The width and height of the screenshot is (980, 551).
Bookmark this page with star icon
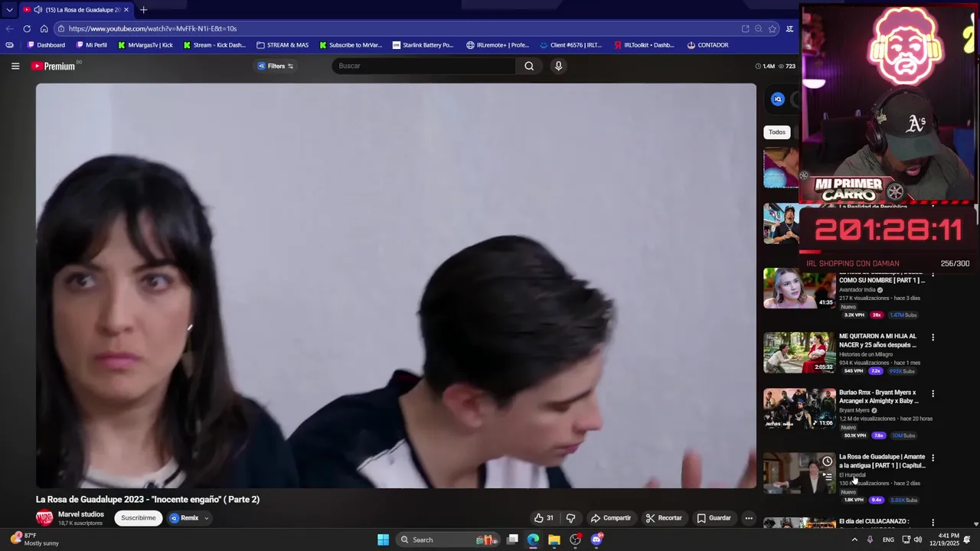pos(773,28)
